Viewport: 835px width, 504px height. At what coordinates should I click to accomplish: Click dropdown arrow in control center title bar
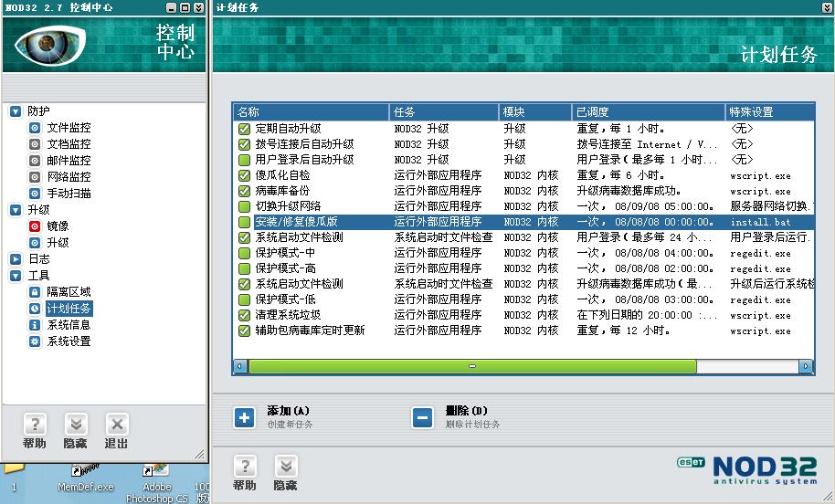(198, 7)
